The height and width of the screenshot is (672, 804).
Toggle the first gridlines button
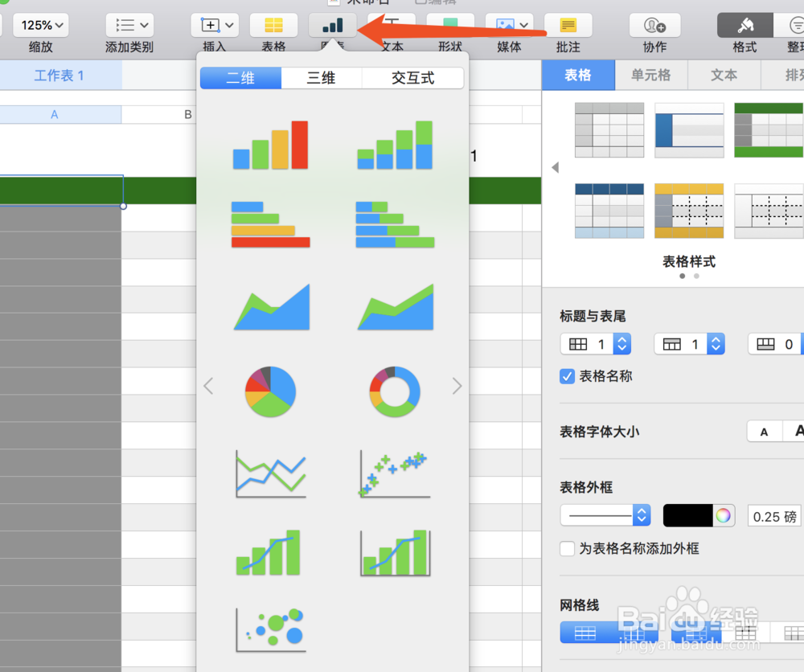[x=585, y=633]
